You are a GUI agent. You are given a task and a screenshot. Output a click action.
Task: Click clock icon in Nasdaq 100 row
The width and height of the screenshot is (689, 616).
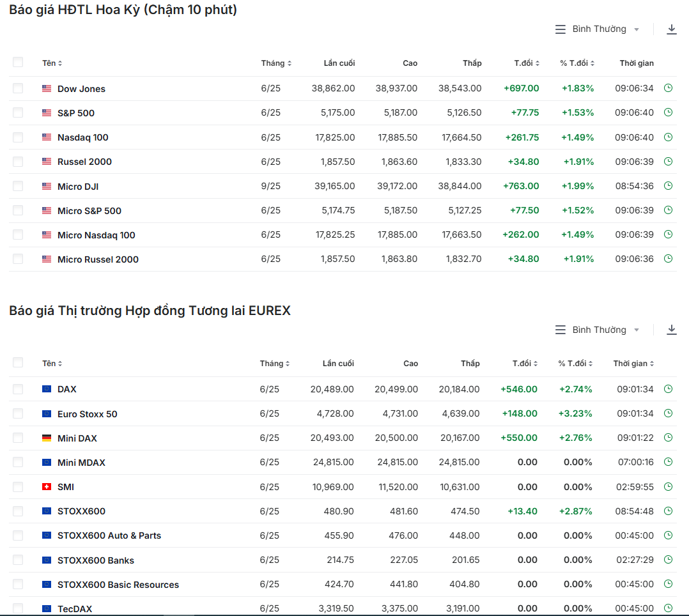pyautogui.click(x=668, y=137)
